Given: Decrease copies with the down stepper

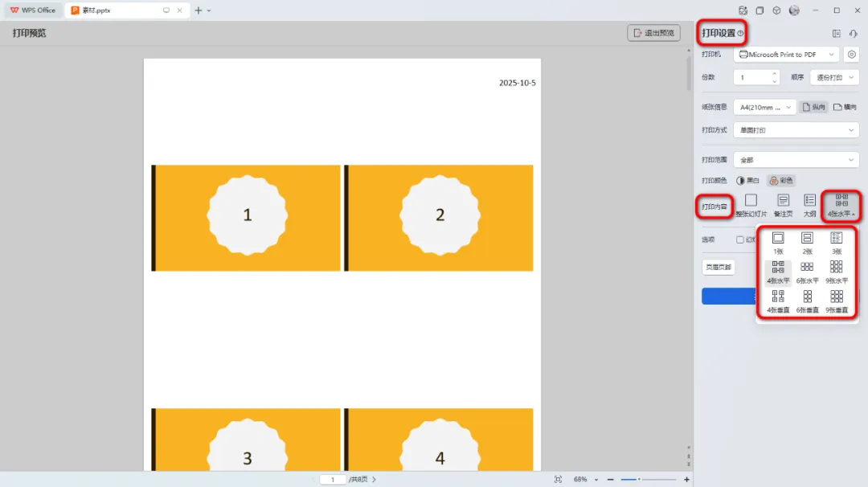Looking at the screenshot, I should [774, 81].
